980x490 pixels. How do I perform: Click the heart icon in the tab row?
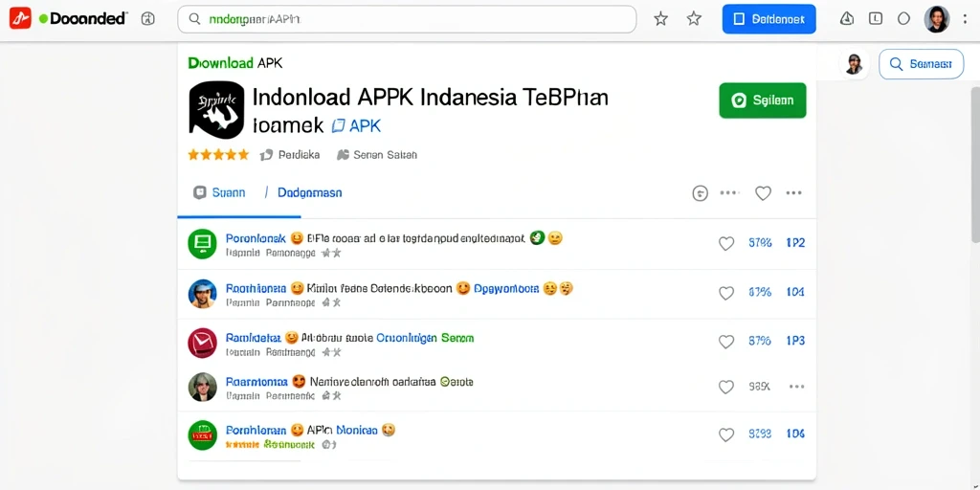coord(763,193)
